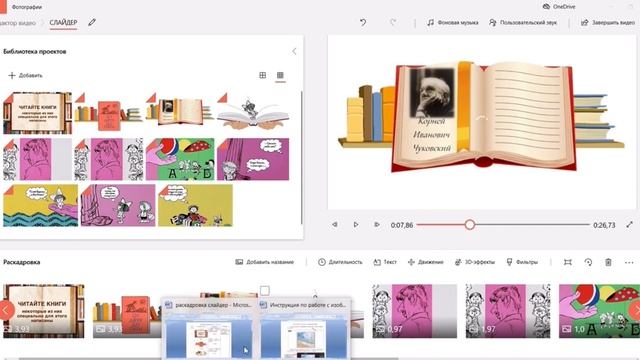This screenshot has height=360, width=640.
Task: Redo the last action
Action: (393, 22)
